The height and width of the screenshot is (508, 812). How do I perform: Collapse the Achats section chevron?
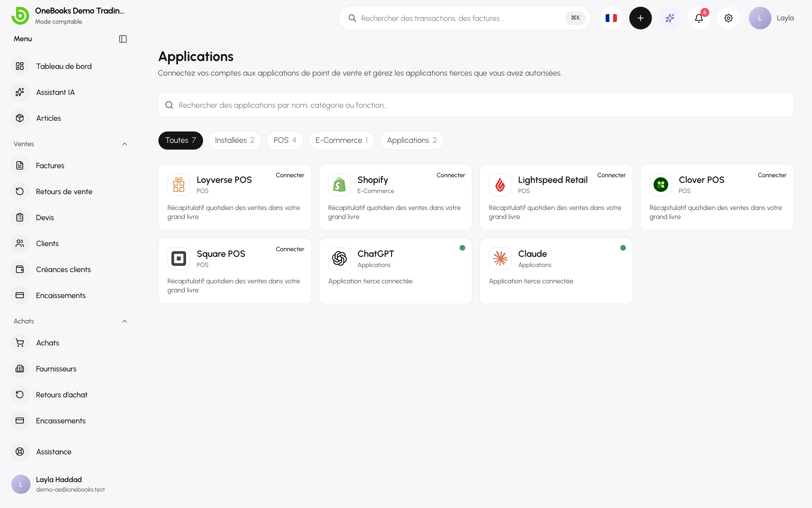pos(125,321)
